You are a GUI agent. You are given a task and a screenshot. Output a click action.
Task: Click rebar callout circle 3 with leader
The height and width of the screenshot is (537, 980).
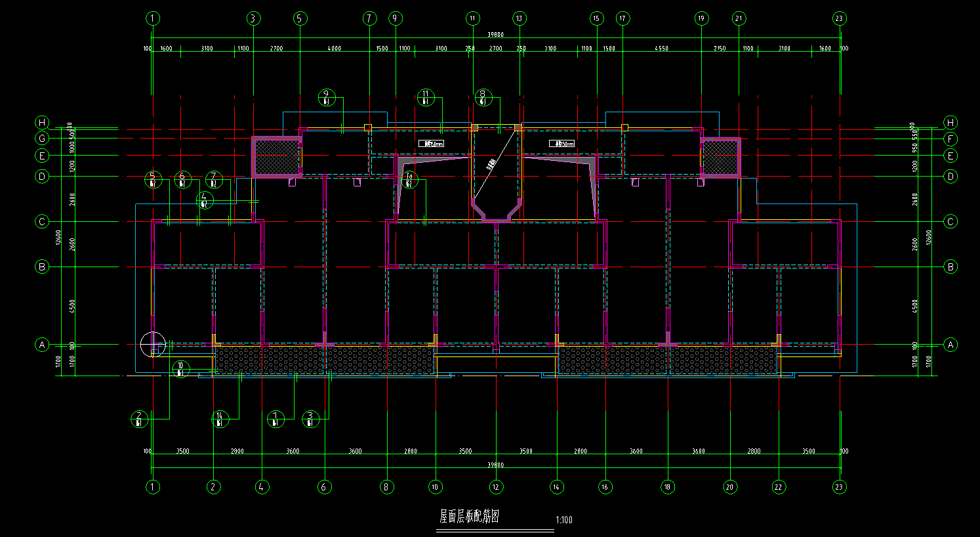310,419
